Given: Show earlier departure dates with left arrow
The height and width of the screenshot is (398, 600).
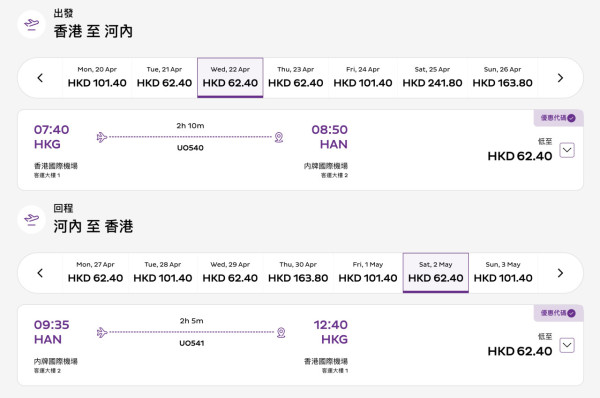Looking at the screenshot, I should (40, 78).
